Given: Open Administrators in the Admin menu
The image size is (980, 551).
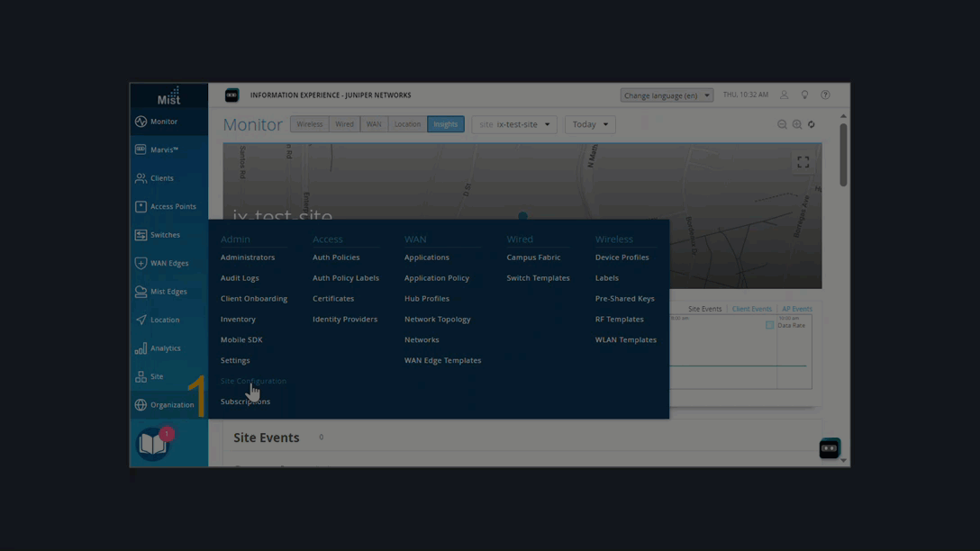Looking at the screenshot, I should point(248,257).
